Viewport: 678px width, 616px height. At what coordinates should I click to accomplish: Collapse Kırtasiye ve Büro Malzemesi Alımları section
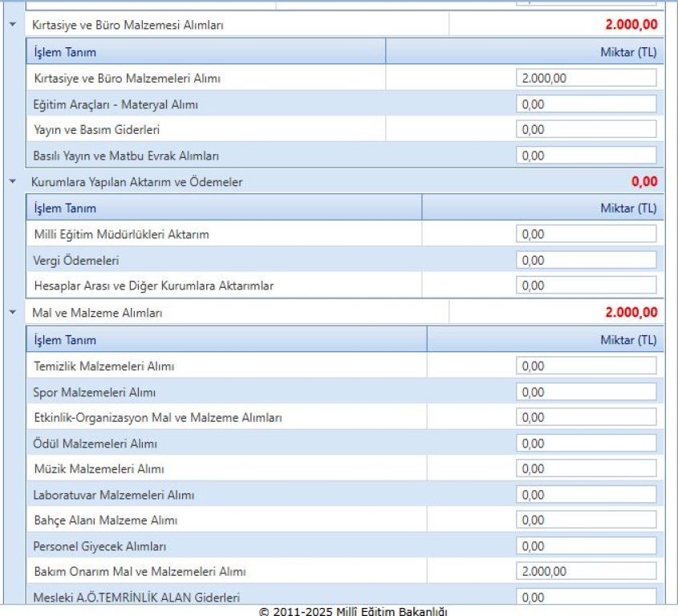click(x=12, y=25)
